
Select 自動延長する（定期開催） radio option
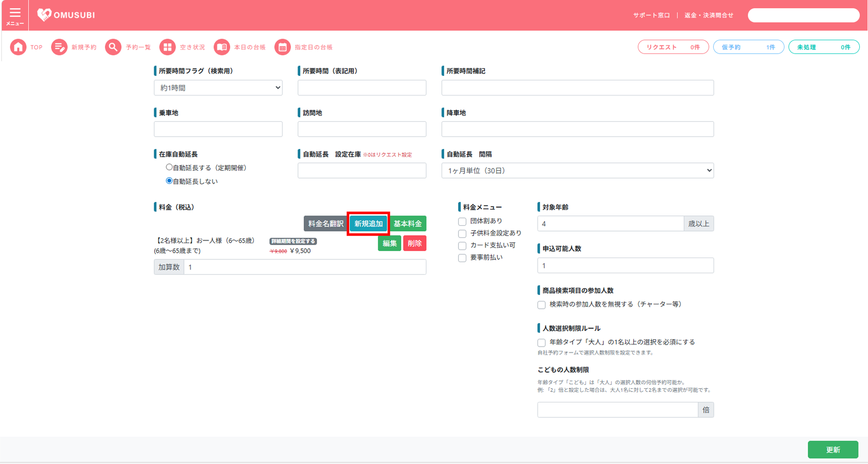pyautogui.click(x=169, y=167)
